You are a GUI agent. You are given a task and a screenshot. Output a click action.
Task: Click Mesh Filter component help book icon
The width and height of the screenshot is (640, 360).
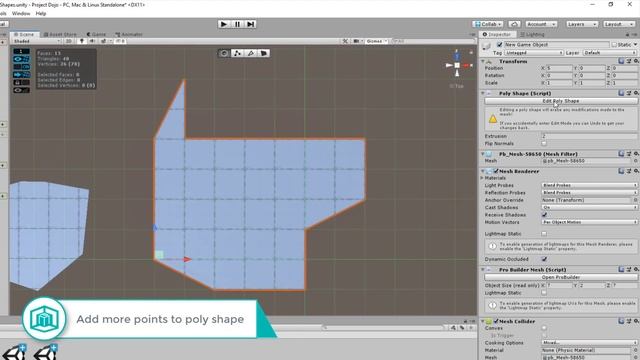coord(621,153)
